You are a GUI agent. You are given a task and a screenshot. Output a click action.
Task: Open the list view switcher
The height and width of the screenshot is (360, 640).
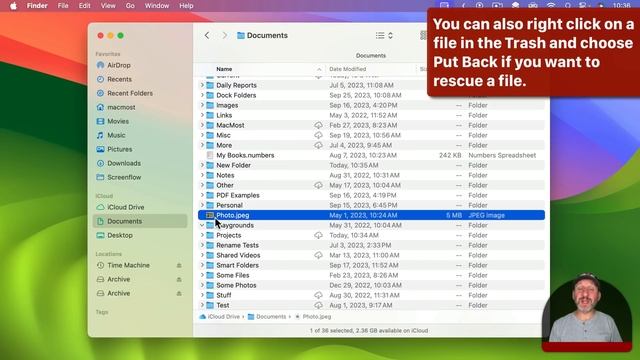pos(384,36)
